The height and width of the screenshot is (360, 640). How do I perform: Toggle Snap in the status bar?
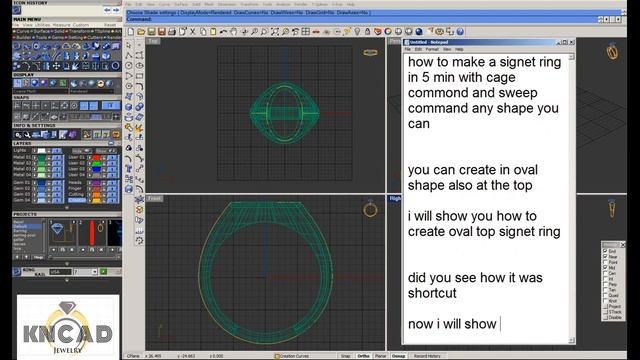click(x=346, y=356)
